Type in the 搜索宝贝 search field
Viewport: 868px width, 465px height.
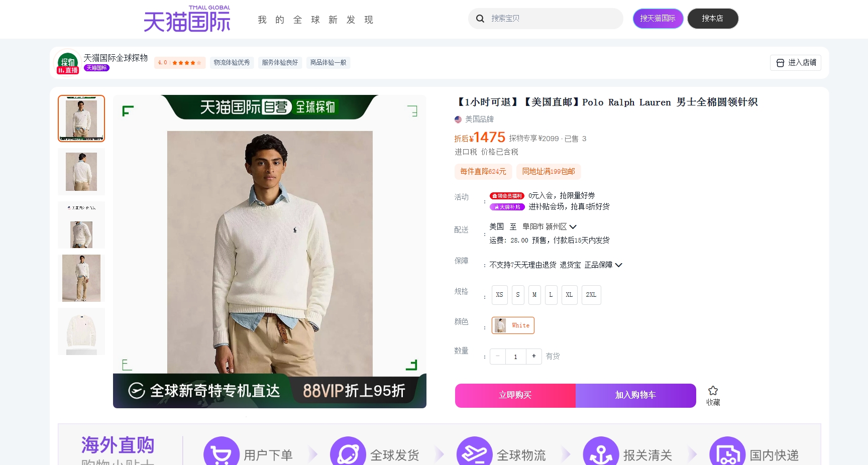[x=553, y=19]
